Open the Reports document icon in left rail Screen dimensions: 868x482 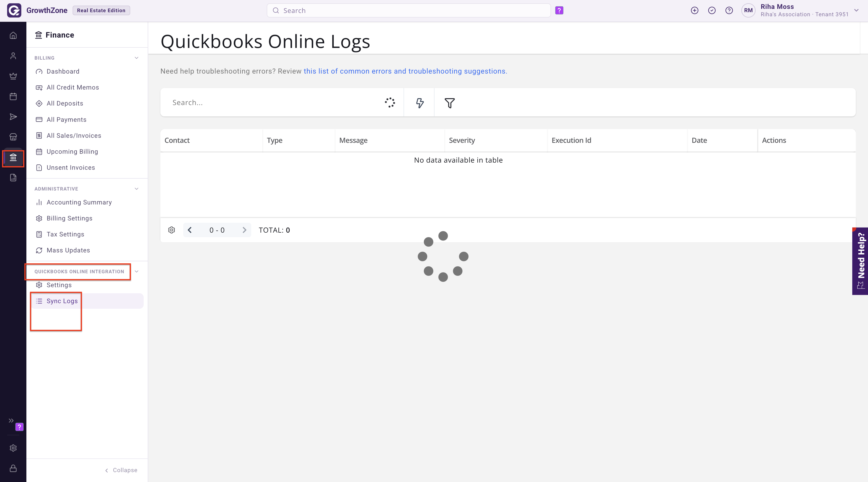pyautogui.click(x=13, y=178)
